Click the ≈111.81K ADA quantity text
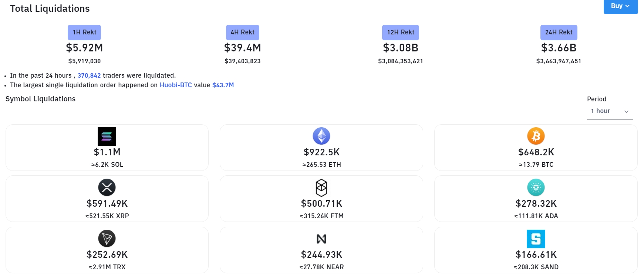644x280 pixels. point(536,216)
